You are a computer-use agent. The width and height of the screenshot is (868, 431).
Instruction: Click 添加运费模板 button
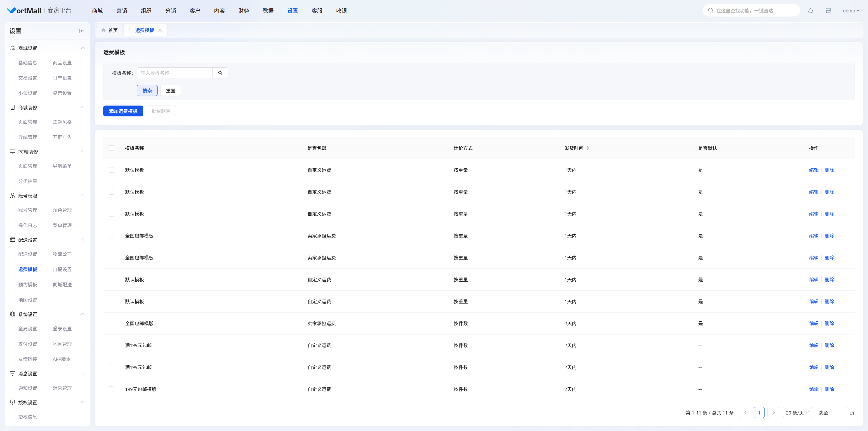[x=123, y=111]
